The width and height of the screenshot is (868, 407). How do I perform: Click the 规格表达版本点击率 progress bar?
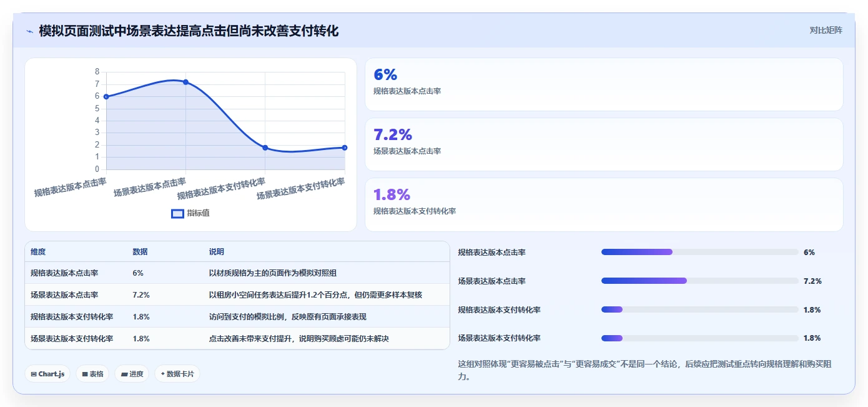[x=699, y=252]
